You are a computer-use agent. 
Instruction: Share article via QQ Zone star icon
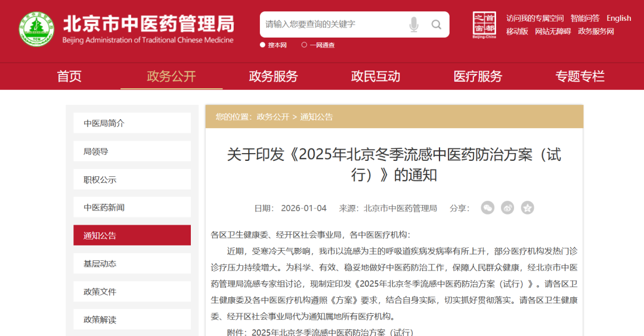pos(527,207)
